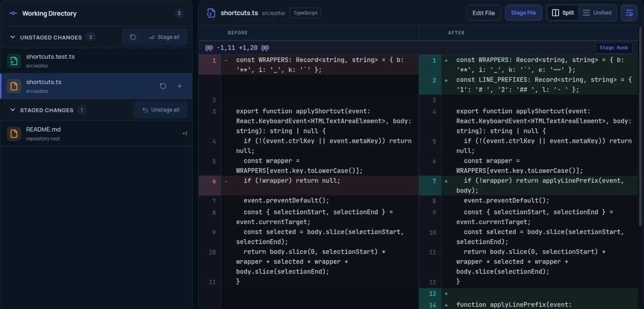The height and width of the screenshot is (309, 644).
Task: Click event.preventDefault() line in before pane
Action: pyautogui.click(x=286, y=201)
